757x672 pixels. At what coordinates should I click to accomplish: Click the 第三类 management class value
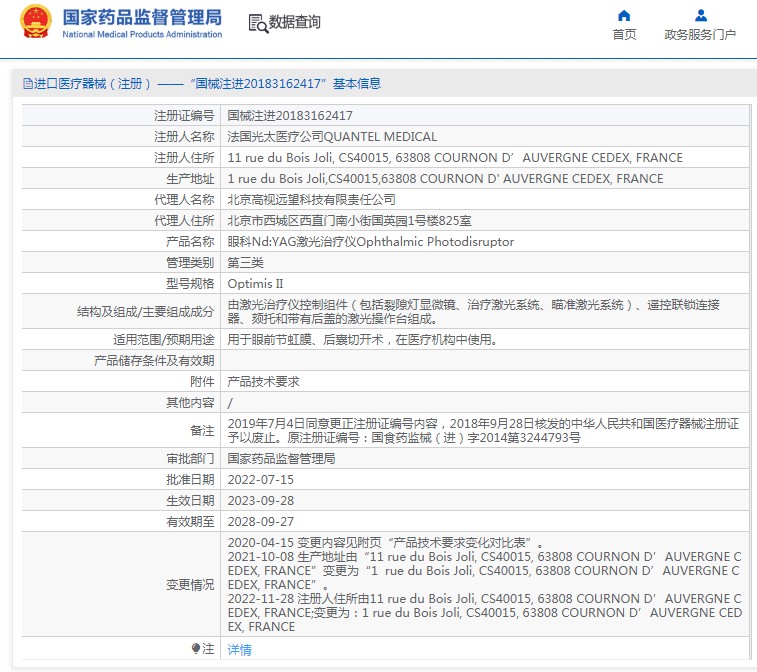[x=245, y=263]
